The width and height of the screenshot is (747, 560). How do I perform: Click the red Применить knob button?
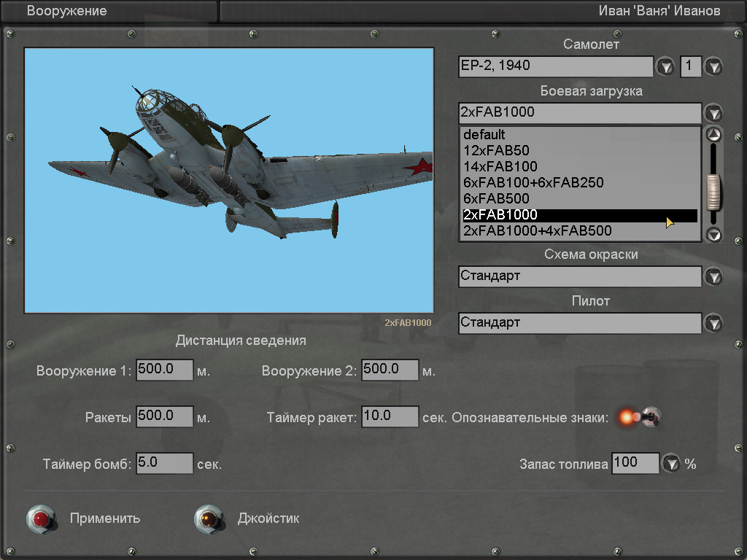(42, 518)
